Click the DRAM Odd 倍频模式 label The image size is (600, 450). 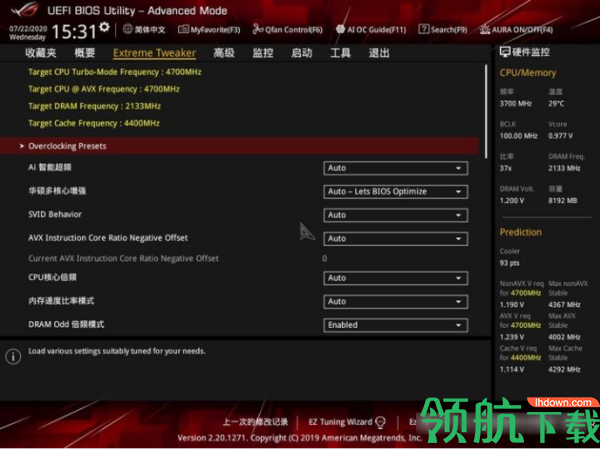[66, 324]
